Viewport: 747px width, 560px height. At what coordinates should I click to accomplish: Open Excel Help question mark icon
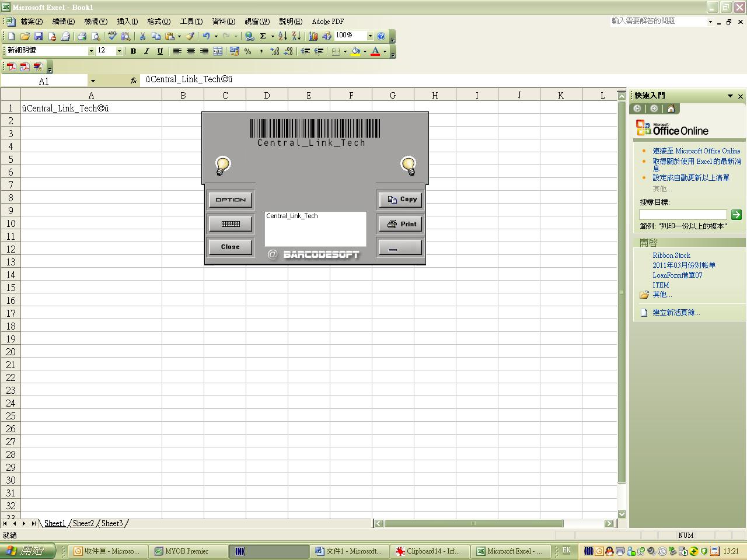coord(381,36)
